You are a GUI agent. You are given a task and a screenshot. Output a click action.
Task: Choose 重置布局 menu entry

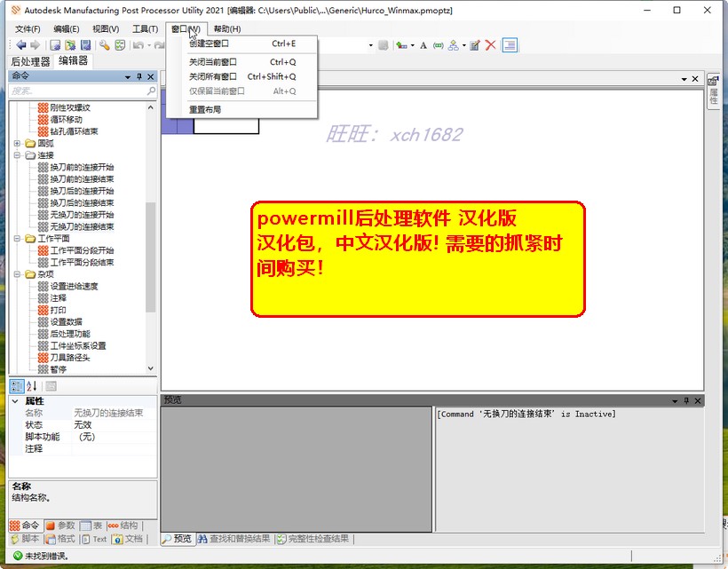click(241, 109)
